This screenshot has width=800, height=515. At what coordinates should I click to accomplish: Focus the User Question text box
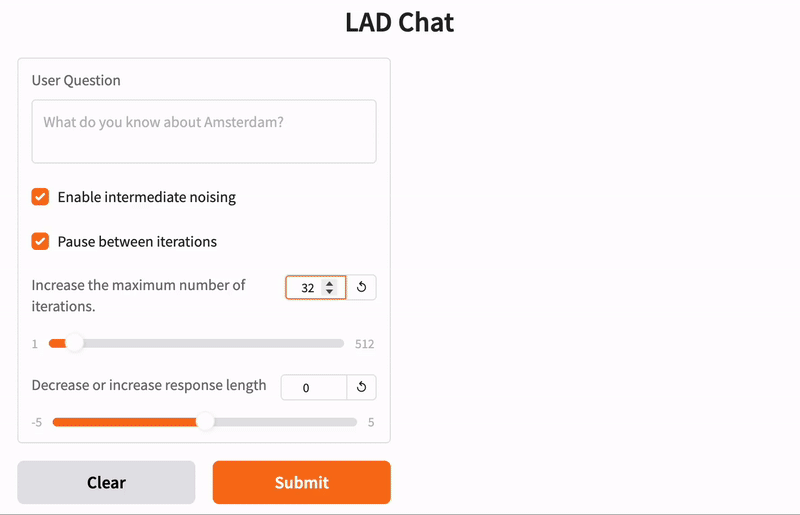pyautogui.click(x=204, y=132)
